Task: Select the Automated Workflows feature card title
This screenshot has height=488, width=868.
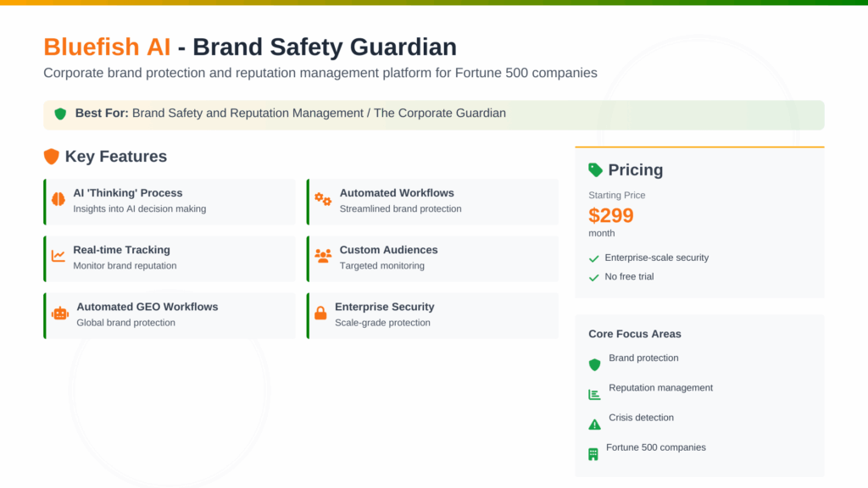Action: 397,193
